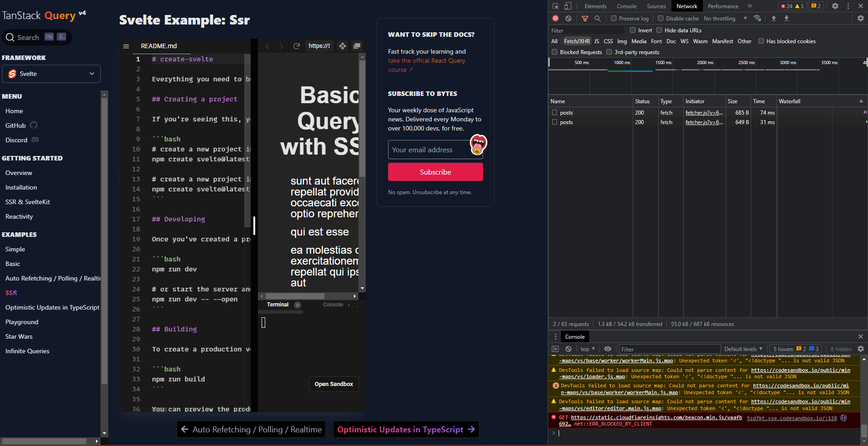
Task: Open the official React Query course link
Action: coord(427,65)
